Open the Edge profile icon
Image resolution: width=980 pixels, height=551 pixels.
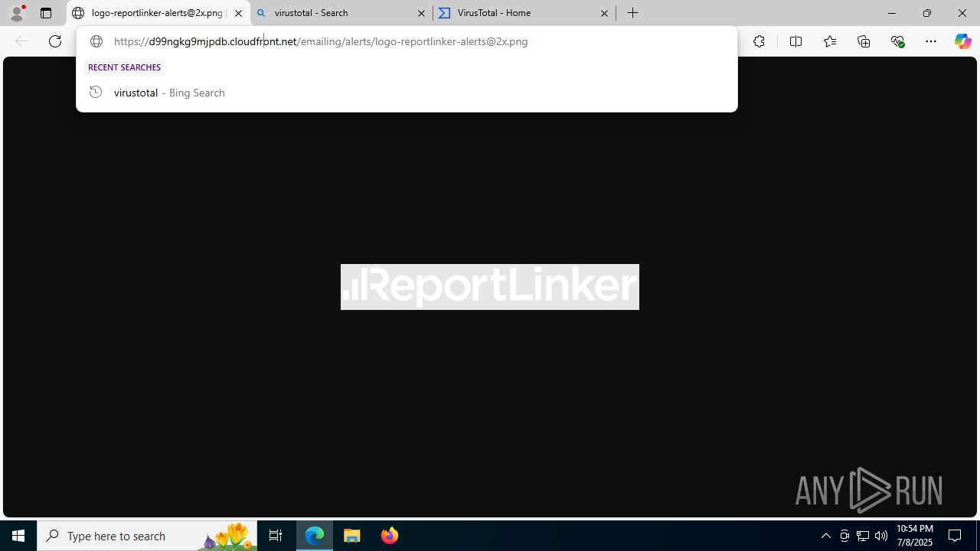[17, 13]
